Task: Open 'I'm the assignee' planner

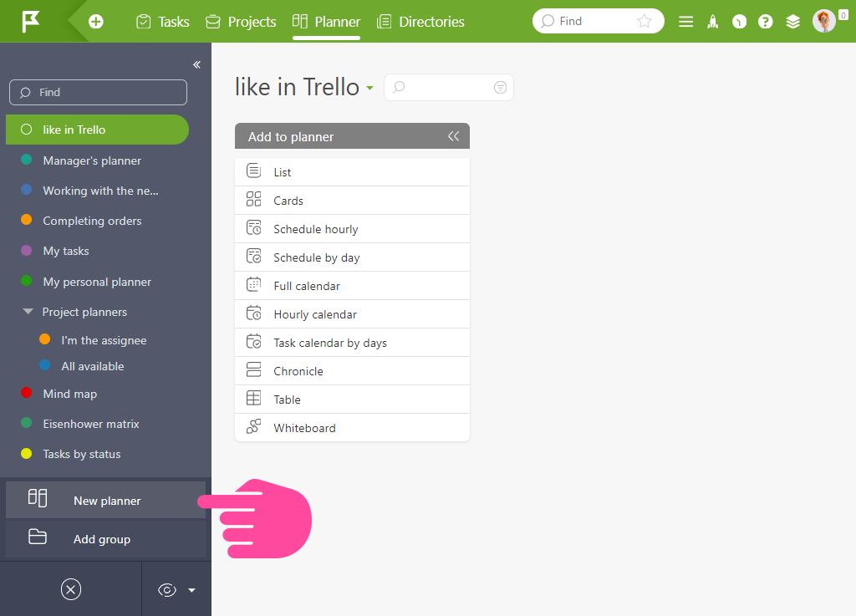Action: tap(104, 340)
